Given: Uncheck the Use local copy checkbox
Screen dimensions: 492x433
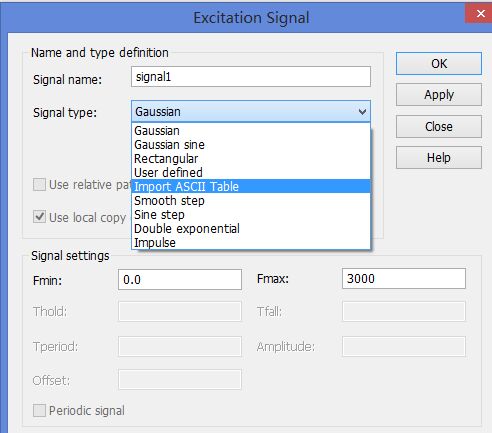Looking at the screenshot, I should [x=39, y=217].
